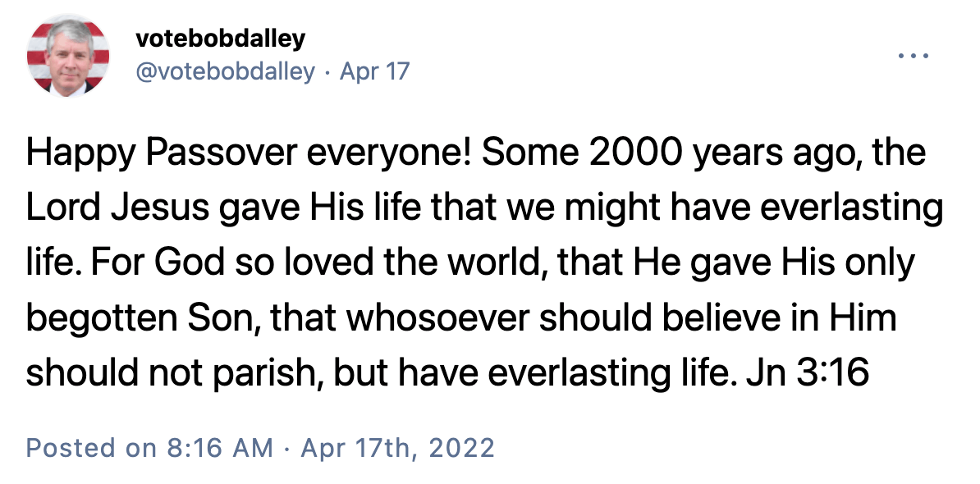Click the @votebobdalley handle
Viewport: 980px width, 484px height.
point(225,72)
